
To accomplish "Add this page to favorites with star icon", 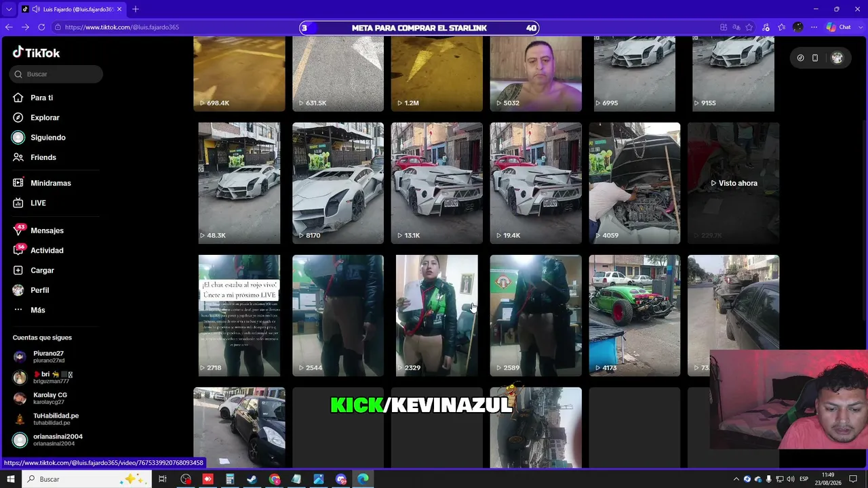I will 749,27.
